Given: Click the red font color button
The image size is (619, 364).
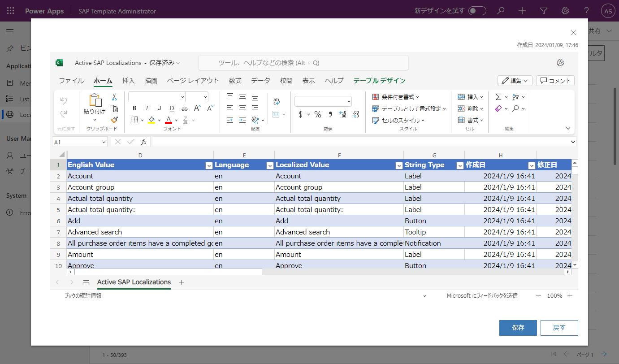Looking at the screenshot, I should pos(169,120).
